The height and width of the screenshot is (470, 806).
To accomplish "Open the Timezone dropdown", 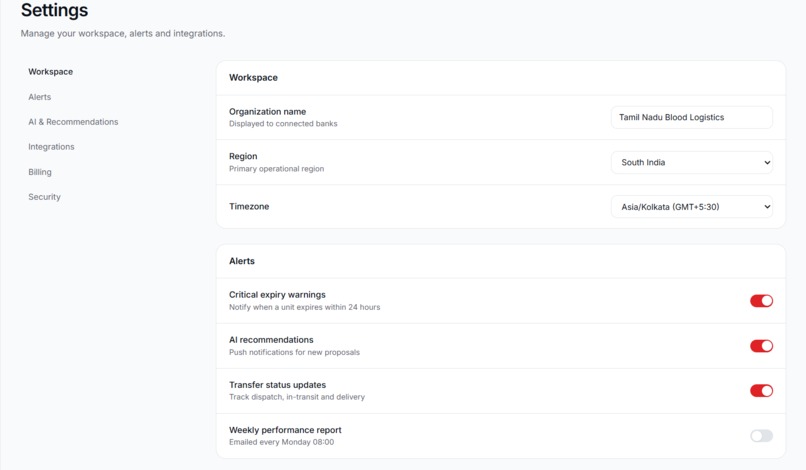I will click(691, 207).
